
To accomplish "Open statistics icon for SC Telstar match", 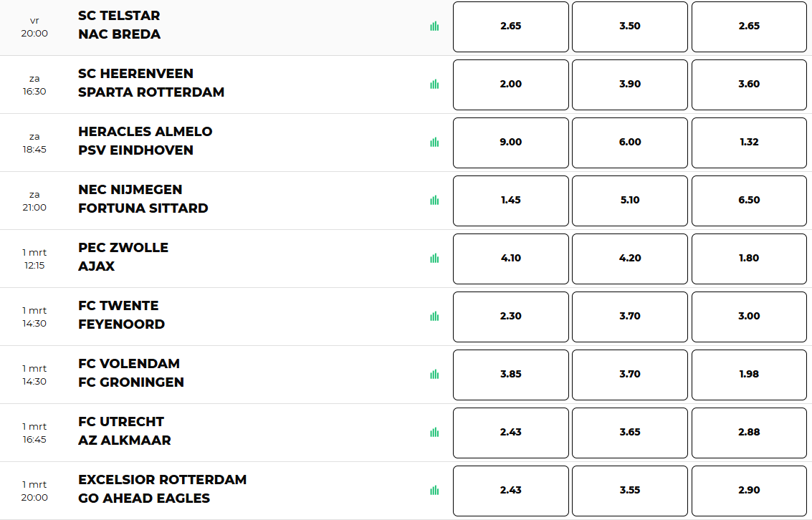I will (x=434, y=27).
